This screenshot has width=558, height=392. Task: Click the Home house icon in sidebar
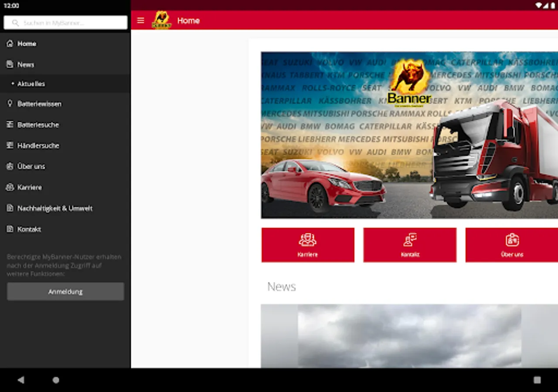[x=10, y=44]
